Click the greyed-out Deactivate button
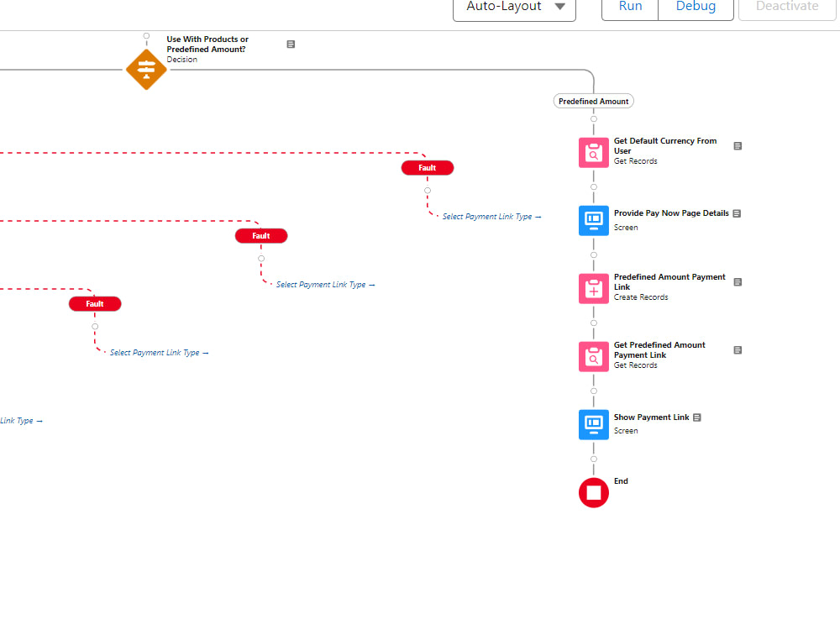Screen dimensions: 840x630 787,8
